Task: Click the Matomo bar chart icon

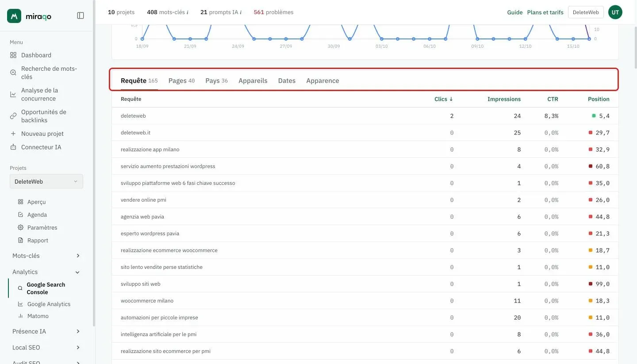Action: click(20, 316)
